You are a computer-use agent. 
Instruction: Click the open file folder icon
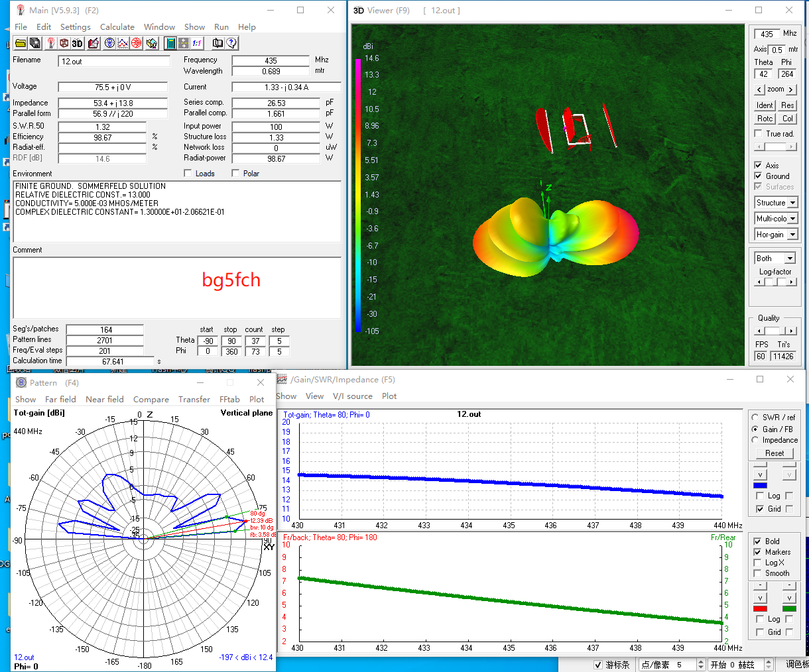coord(21,43)
